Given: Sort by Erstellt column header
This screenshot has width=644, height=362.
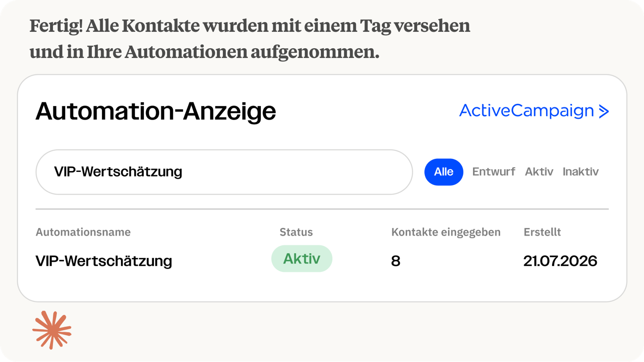Looking at the screenshot, I should pyautogui.click(x=542, y=232).
